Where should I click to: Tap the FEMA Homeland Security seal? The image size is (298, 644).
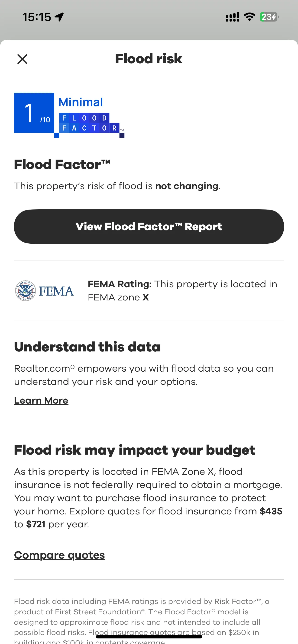tap(25, 291)
